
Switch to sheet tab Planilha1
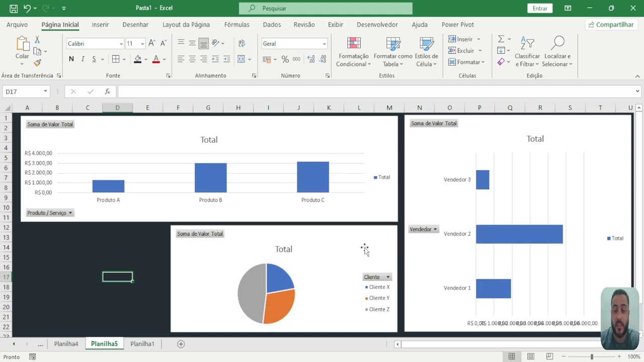(x=142, y=344)
